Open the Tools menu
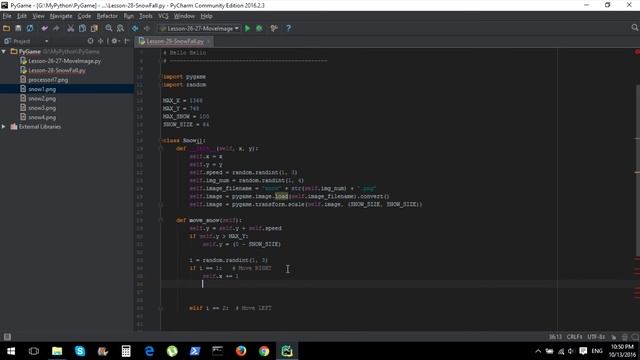This screenshot has height=360, width=640. pyautogui.click(x=146, y=16)
